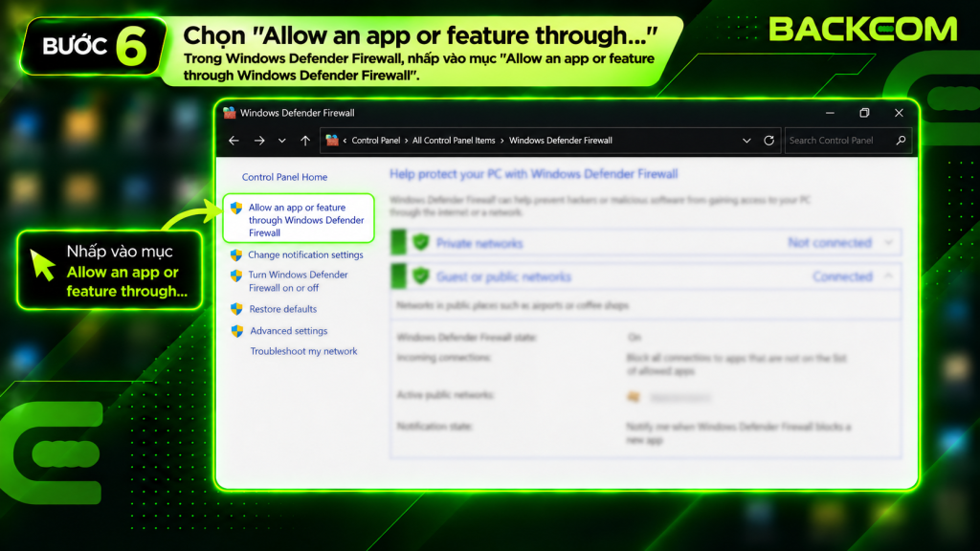Screen dimensions: 980x551
Task: Open Turn Windows Defender Firewall on or off
Action: coord(299,281)
